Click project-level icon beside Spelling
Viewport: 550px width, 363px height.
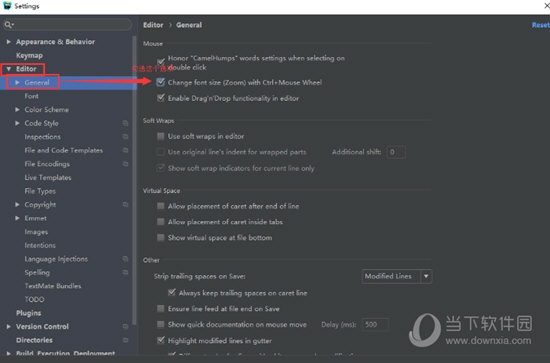[x=125, y=272]
